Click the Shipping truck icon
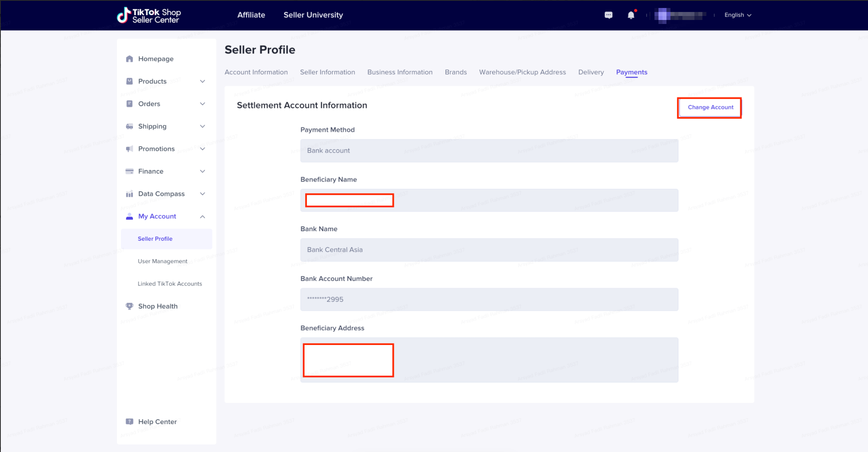This screenshot has width=868, height=452. (129, 126)
